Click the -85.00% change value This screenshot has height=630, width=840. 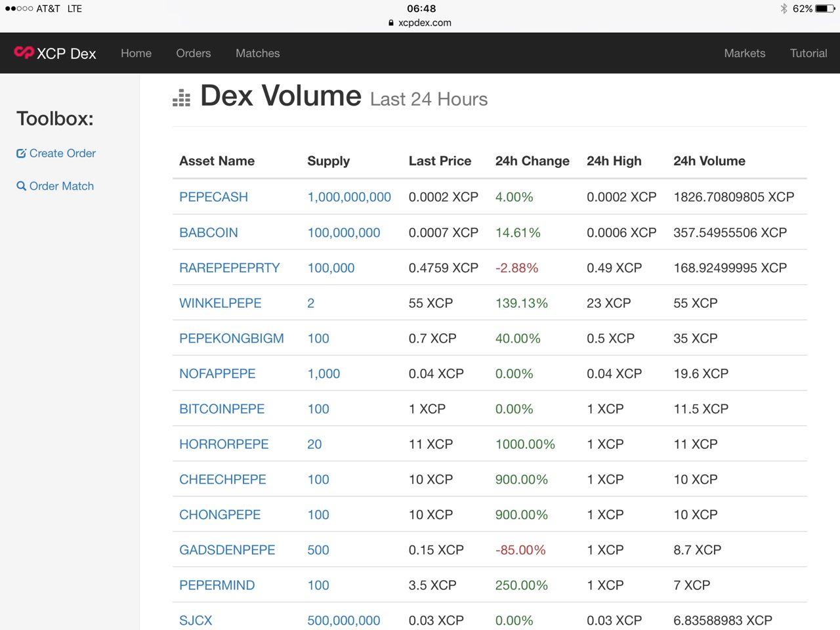[520, 550]
